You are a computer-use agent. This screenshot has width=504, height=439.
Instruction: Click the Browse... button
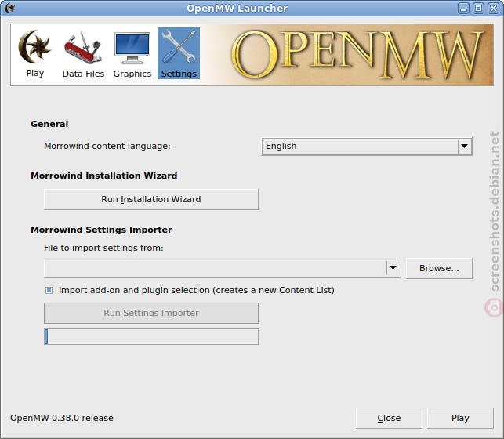(x=439, y=268)
